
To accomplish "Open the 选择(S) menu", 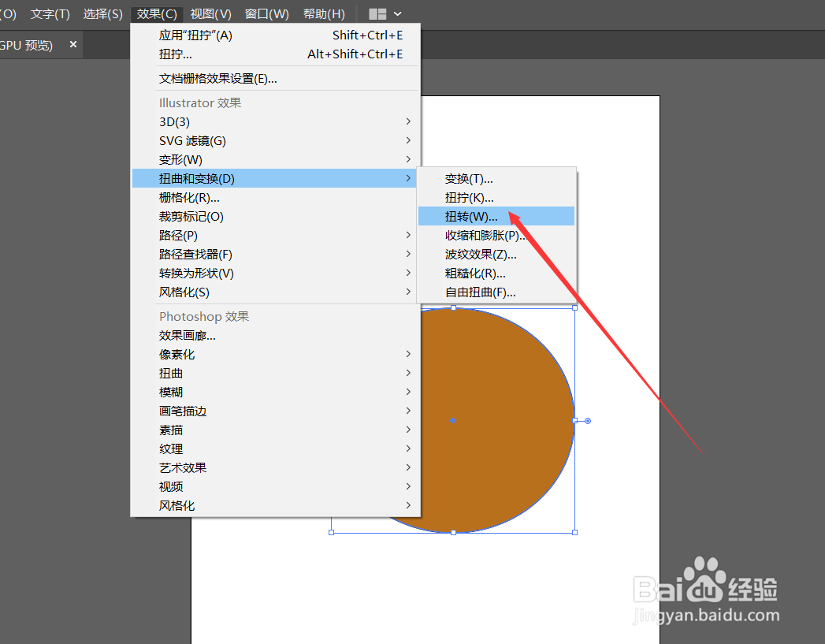I will 103,14.
